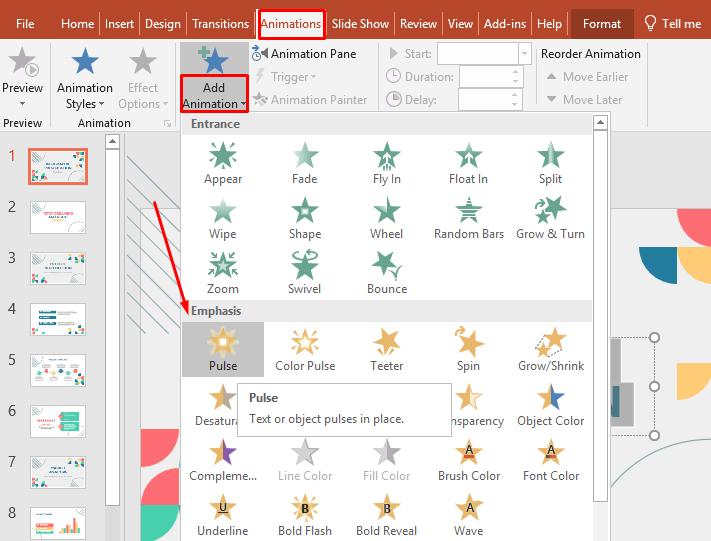Select the Split entrance animation
This screenshot has height=541, width=711.
pyautogui.click(x=550, y=163)
